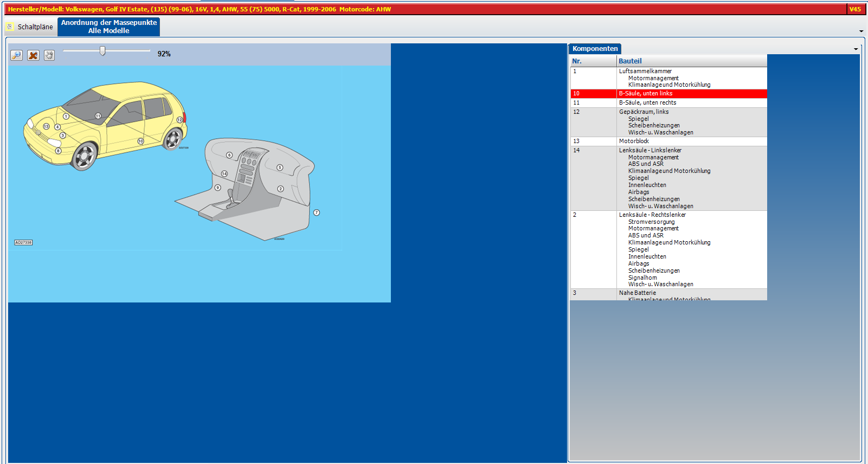Click ground point 8 near headlight

point(59,151)
